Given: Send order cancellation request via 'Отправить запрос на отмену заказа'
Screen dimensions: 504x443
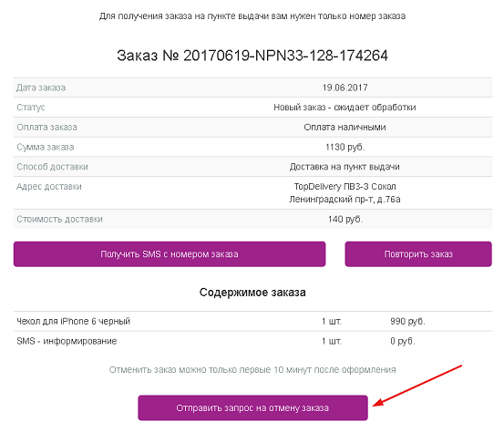Looking at the screenshot, I should coord(252,407).
